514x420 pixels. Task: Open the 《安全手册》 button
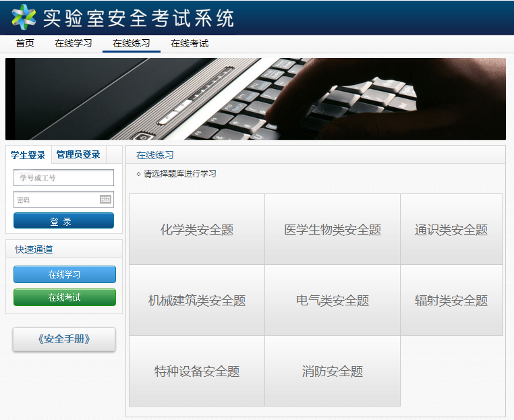(x=64, y=339)
